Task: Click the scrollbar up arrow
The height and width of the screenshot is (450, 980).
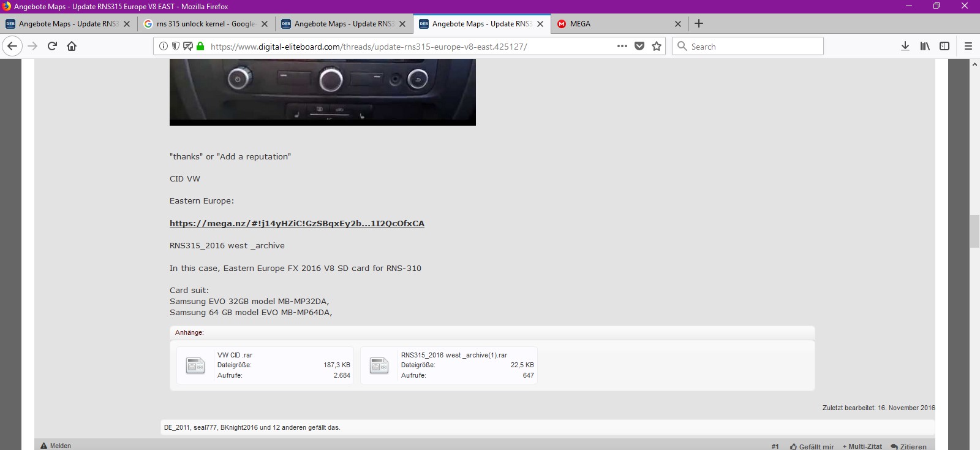Action: click(974, 64)
